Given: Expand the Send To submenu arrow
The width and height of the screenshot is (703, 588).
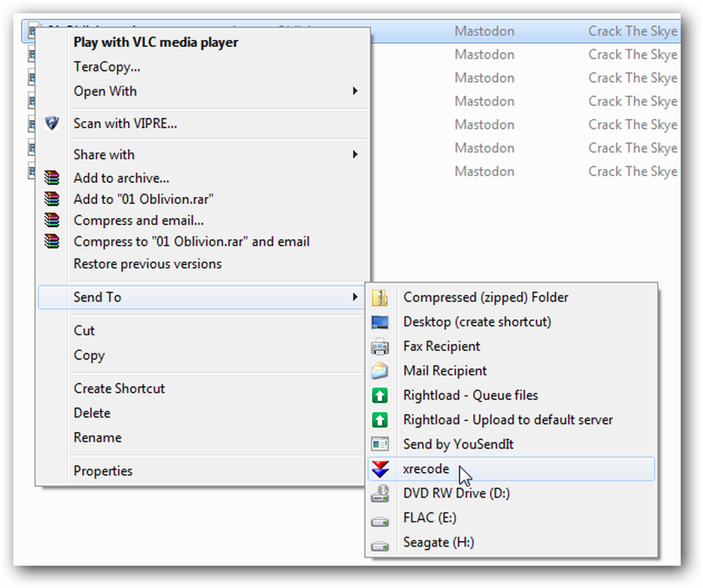Looking at the screenshot, I should coord(355,297).
